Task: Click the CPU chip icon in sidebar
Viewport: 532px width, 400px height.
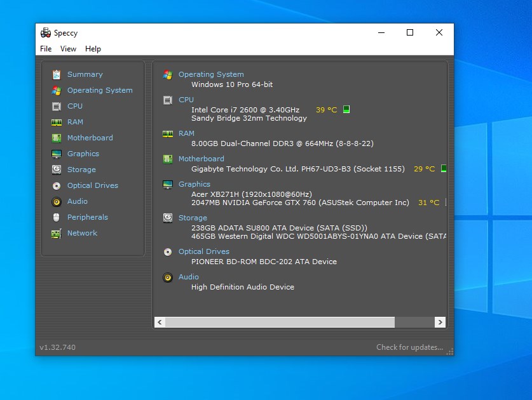Action: 57,107
